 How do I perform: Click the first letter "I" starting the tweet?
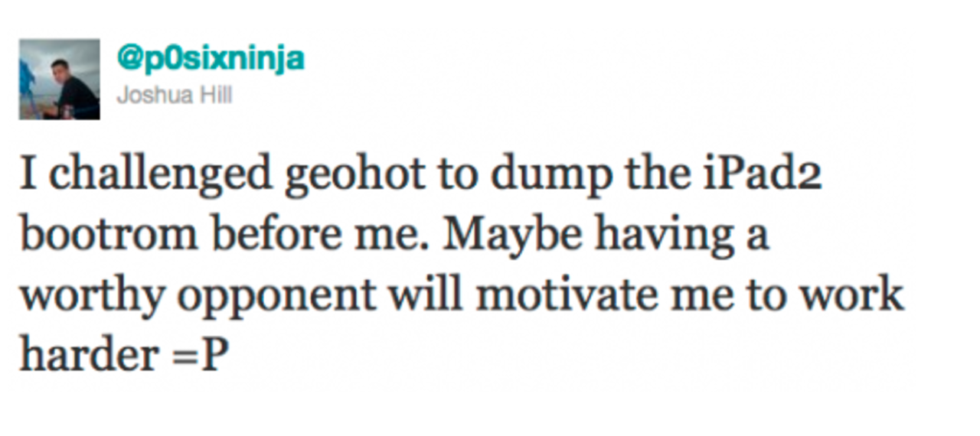[28, 177]
